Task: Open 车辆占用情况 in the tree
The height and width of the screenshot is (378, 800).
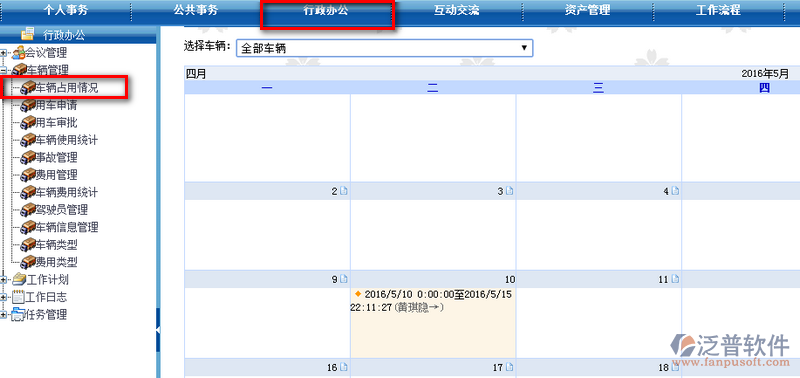Action: pos(66,88)
